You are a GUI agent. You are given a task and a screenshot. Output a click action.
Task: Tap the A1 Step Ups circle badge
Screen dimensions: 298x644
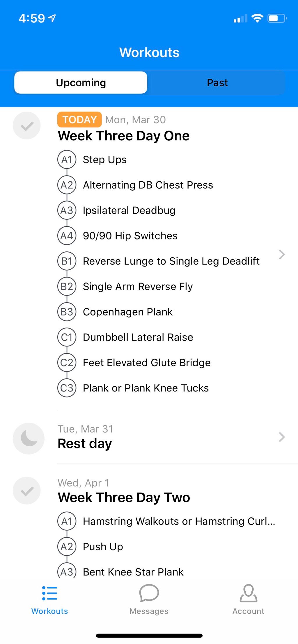click(67, 160)
